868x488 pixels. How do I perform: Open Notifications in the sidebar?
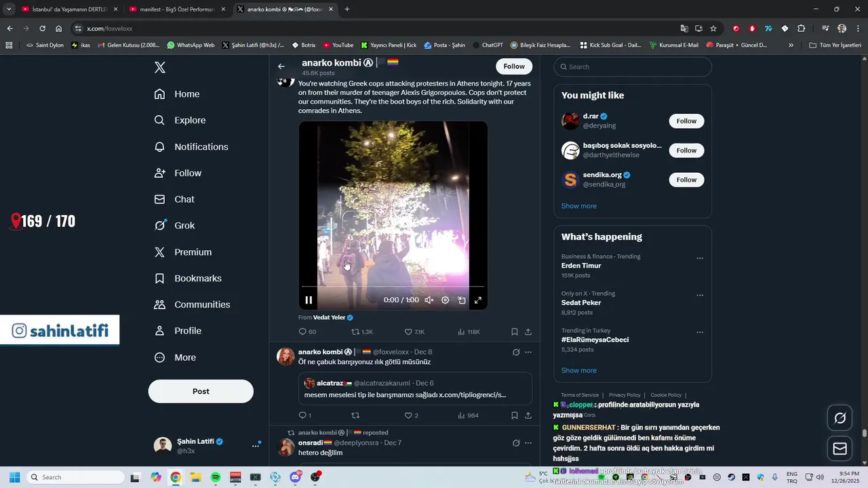point(191,147)
